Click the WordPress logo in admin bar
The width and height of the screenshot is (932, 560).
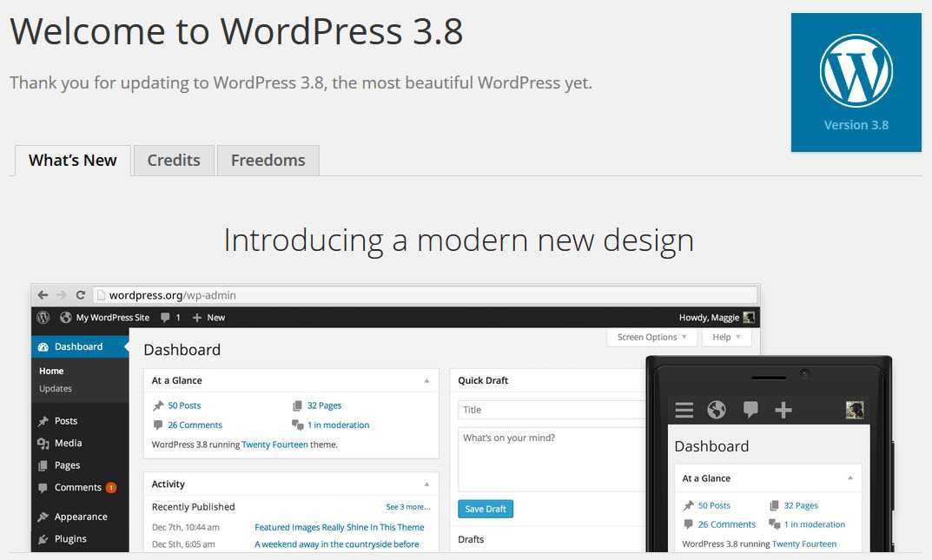43,317
